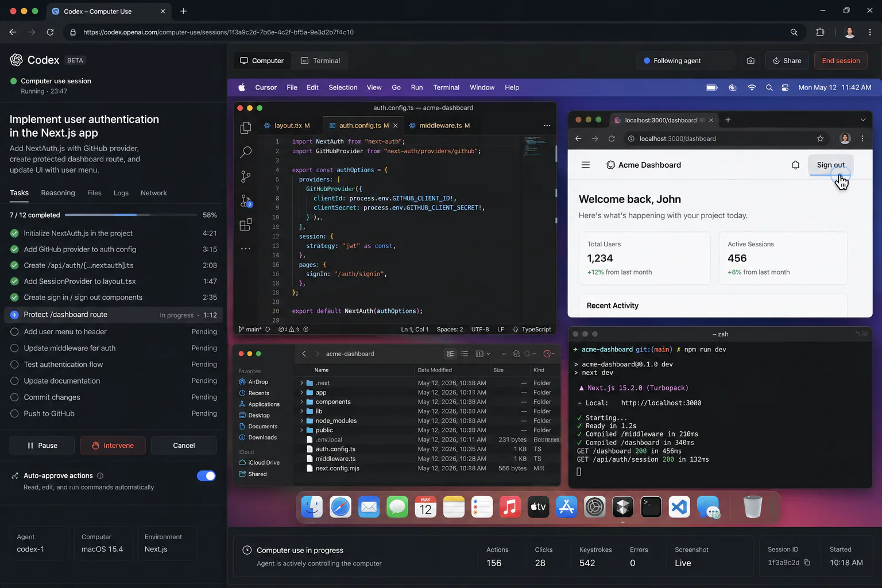The height and width of the screenshot is (588, 882).
Task: Expand the lib folder in Finder
Action: (x=301, y=411)
